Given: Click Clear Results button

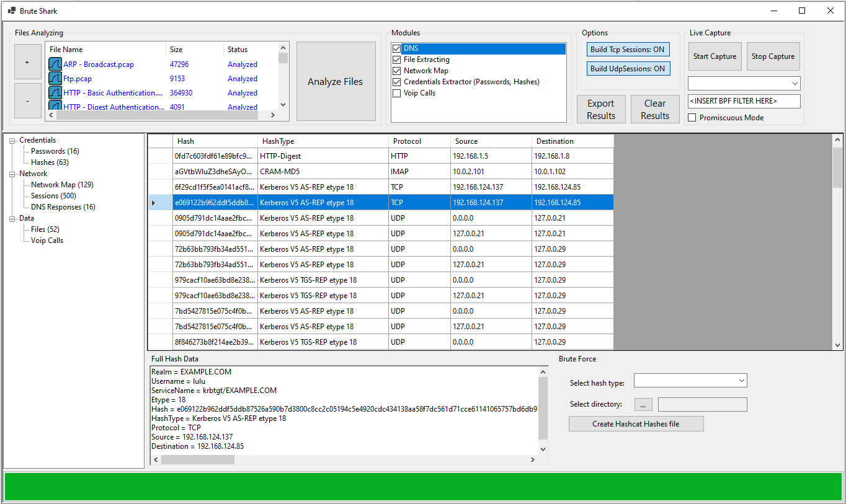Looking at the screenshot, I should [x=655, y=109].
